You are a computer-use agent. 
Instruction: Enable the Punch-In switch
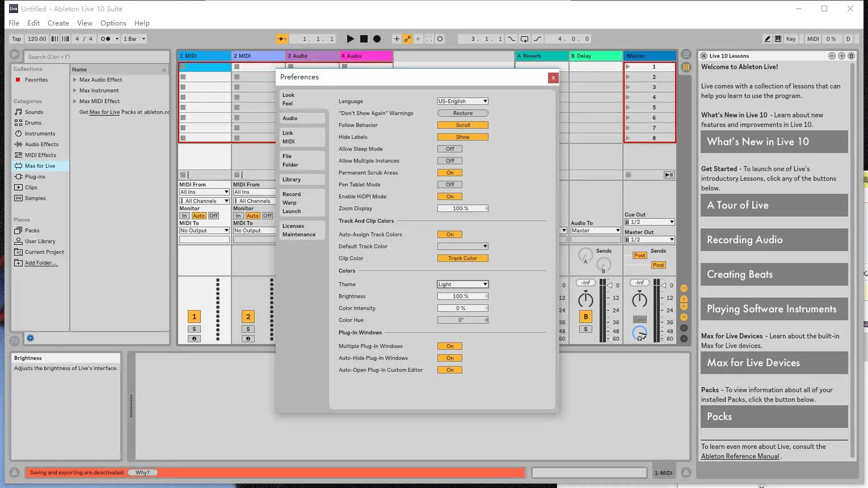tap(511, 39)
